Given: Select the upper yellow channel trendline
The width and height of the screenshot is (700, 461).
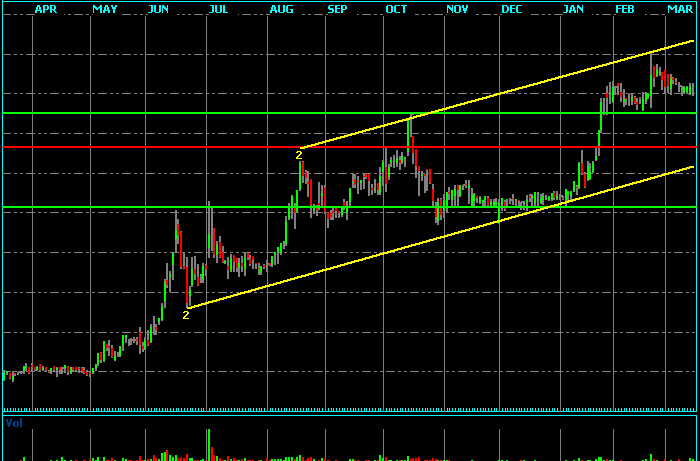Looking at the screenshot, I should tap(497, 95).
